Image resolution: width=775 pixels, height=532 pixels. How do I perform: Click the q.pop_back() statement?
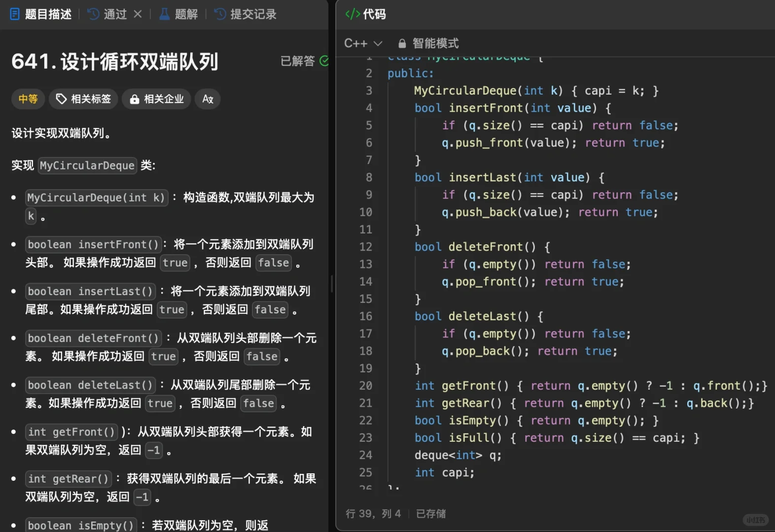coord(485,351)
